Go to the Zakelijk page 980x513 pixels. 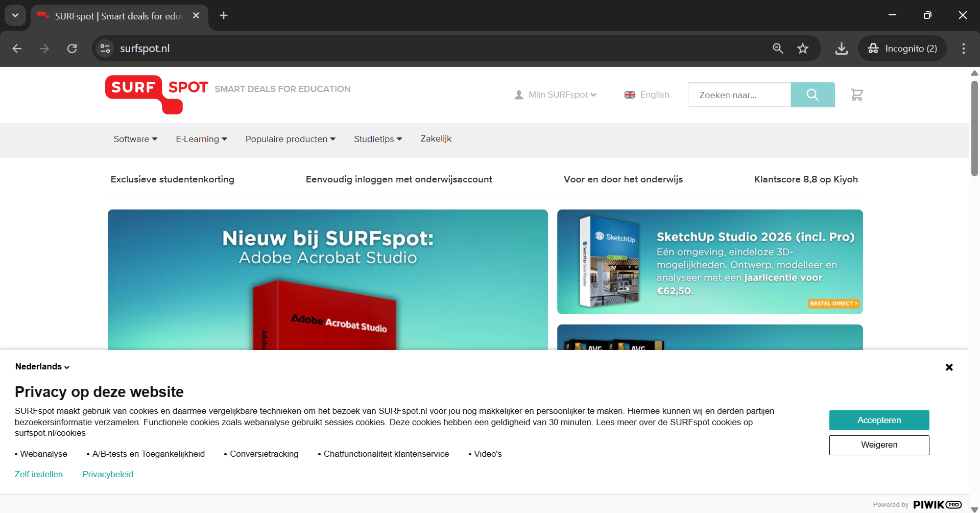tap(436, 138)
